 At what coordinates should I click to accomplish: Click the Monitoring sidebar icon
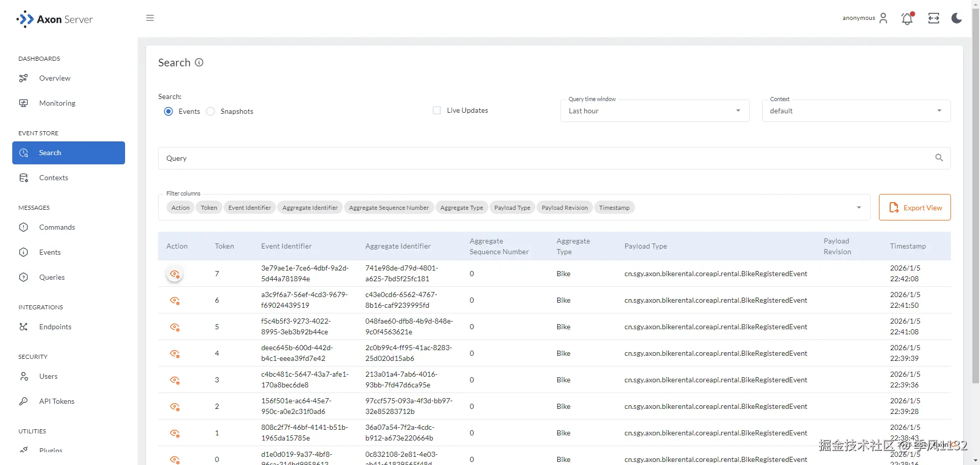pyautogui.click(x=23, y=103)
